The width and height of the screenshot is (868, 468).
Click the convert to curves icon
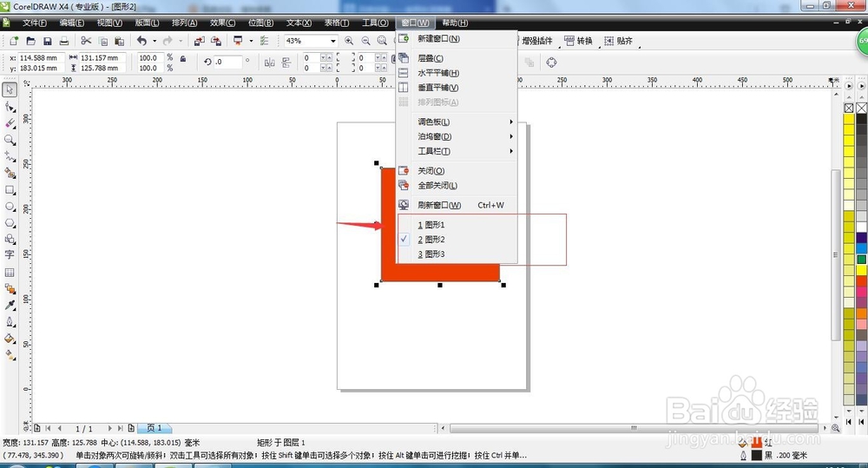pyautogui.click(x=551, y=63)
